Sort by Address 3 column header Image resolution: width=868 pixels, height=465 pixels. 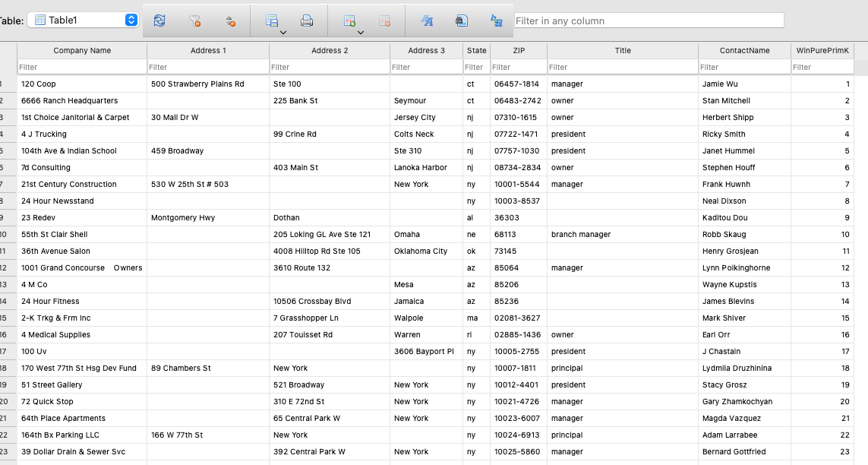click(426, 50)
